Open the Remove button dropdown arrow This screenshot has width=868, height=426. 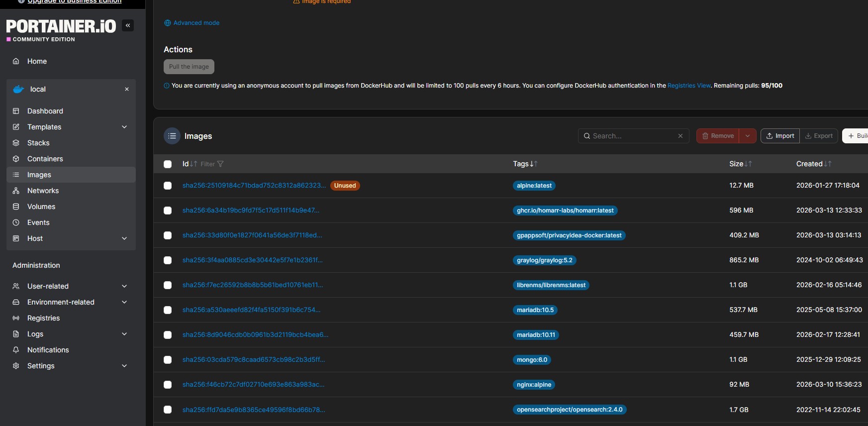(x=747, y=136)
